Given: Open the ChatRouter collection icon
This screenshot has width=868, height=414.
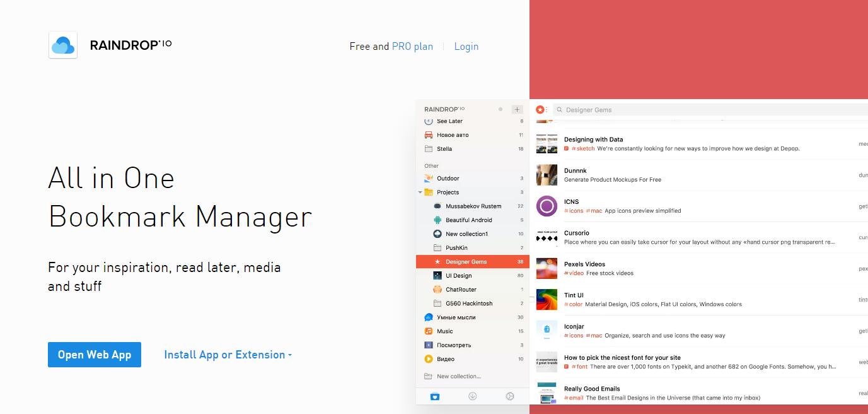Looking at the screenshot, I should (x=437, y=290).
